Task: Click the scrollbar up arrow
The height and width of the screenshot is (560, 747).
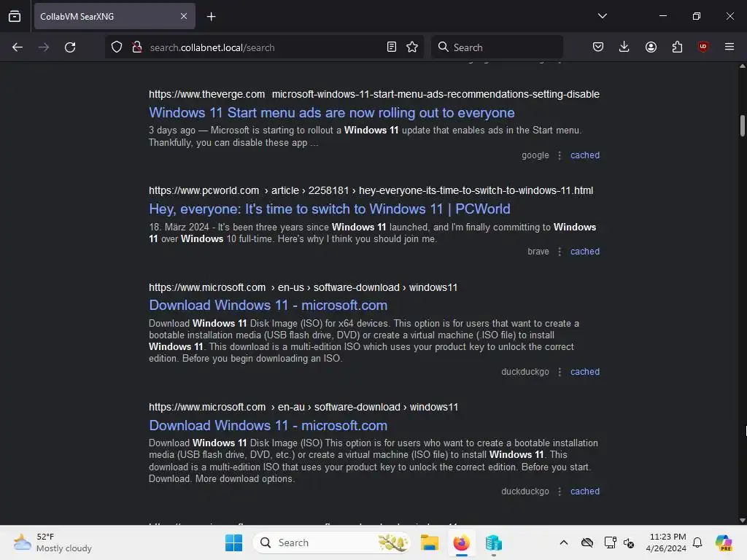Action: pos(742,66)
